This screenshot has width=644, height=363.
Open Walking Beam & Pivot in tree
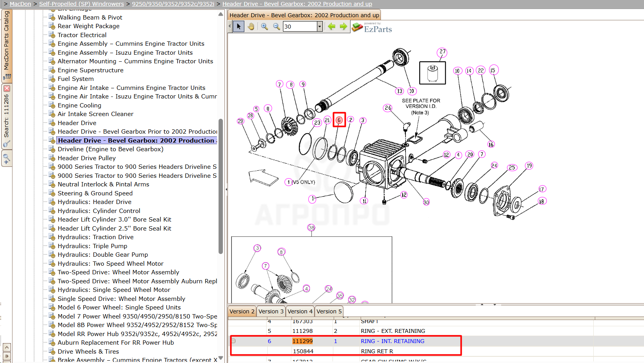(x=90, y=18)
